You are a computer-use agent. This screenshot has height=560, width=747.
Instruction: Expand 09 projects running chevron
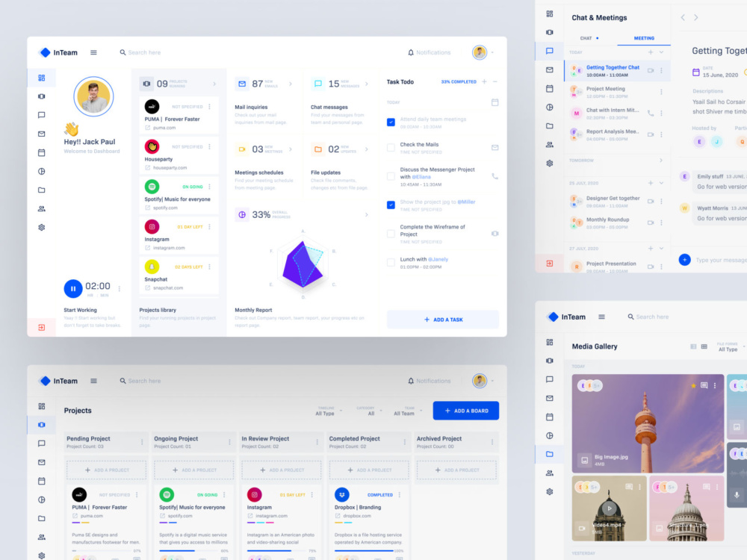[214, 84]
